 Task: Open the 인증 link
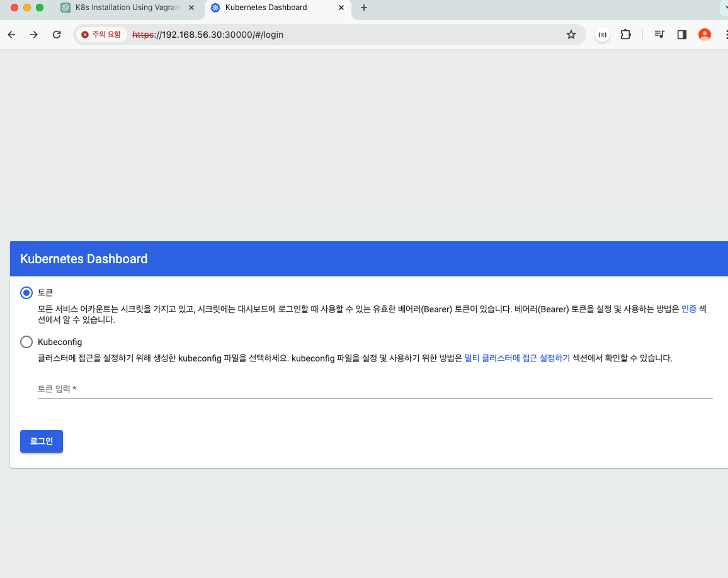point(688,309)
